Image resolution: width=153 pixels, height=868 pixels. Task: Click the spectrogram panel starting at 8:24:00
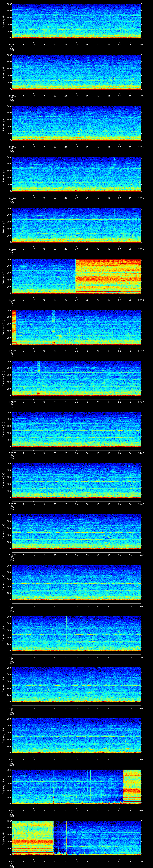pyautogui.click(x=76, y=532)
